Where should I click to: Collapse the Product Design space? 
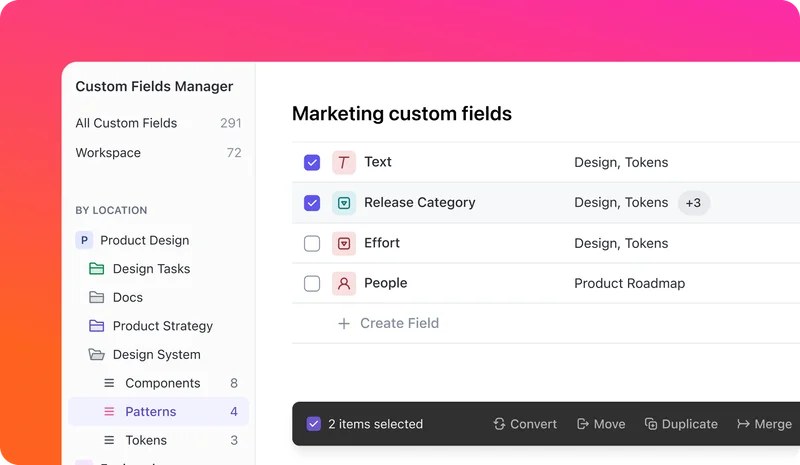coord(85,240)
